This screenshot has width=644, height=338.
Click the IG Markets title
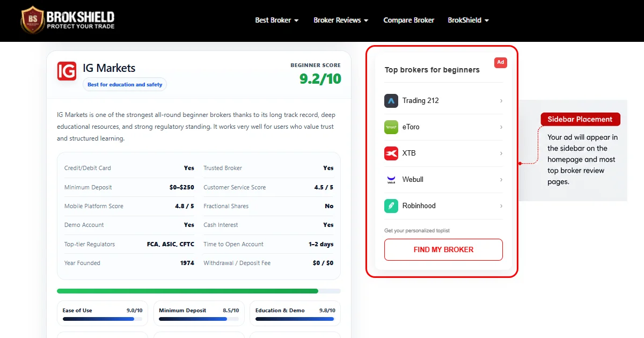click(109, 68)
